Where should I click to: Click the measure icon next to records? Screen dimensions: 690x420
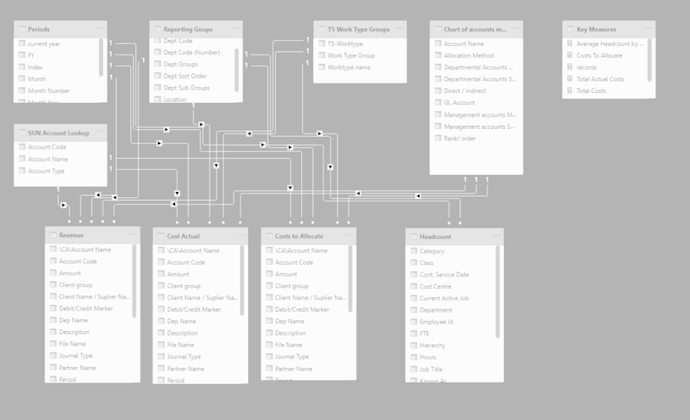(570, 67)
